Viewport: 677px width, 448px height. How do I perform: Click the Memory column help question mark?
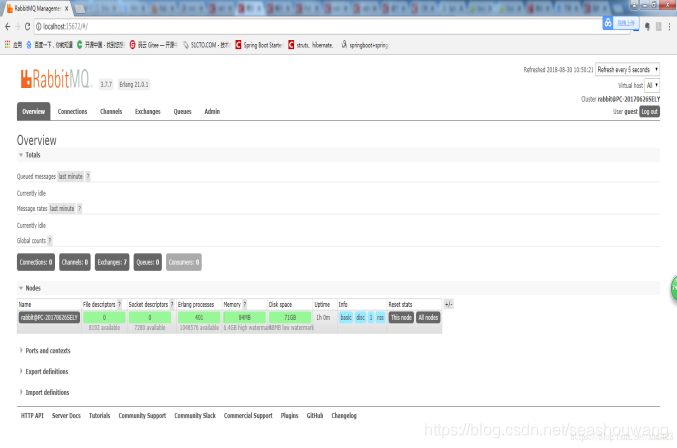click(245, 304)
